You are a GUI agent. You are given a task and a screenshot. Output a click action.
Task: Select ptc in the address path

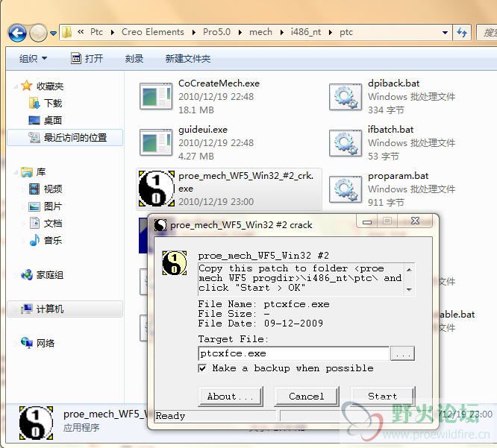346,32
